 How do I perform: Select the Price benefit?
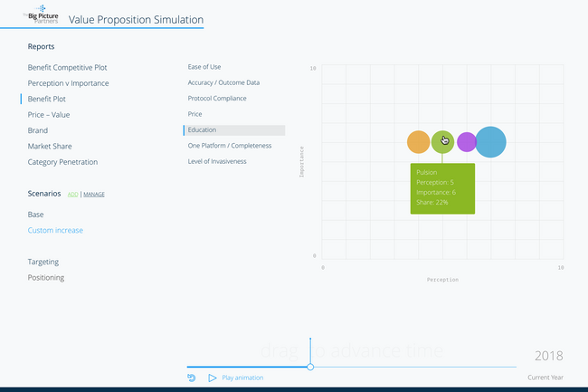(x=194, y=114)
